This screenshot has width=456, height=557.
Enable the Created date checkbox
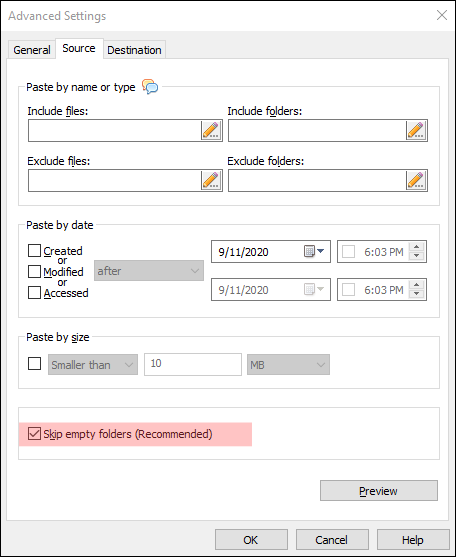coord(34,250)
